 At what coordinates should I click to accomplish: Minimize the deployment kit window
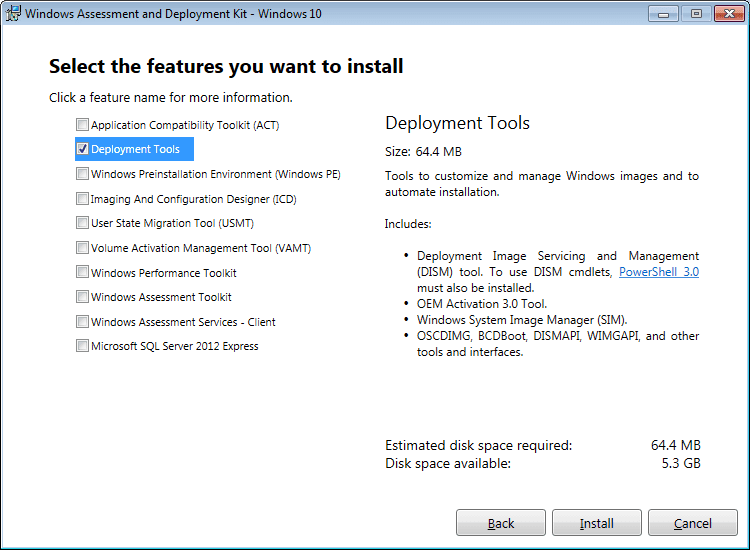[x=663, y=14]
